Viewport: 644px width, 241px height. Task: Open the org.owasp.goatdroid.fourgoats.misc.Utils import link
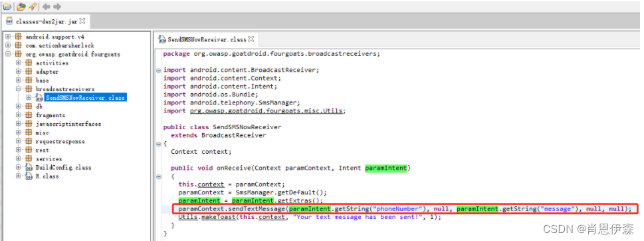pyautogui.click(x=267, y=111)
